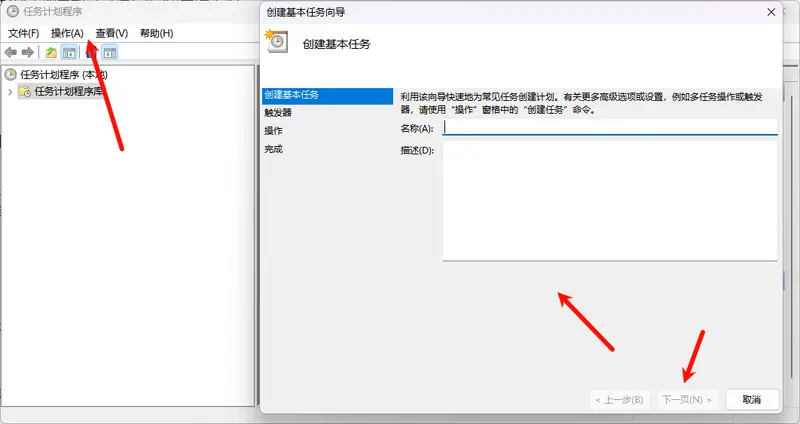Open the 帮助(H) menu

click(x=157, y=33)
